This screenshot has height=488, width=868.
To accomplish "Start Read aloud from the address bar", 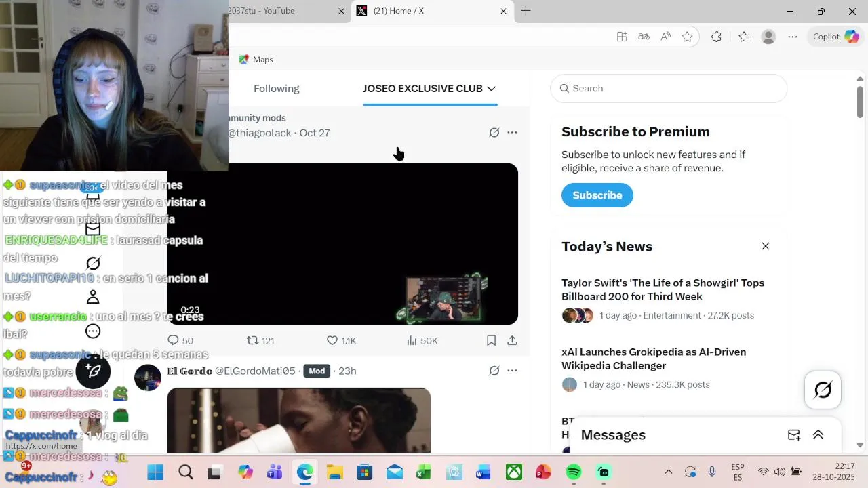I will [665, 37].
